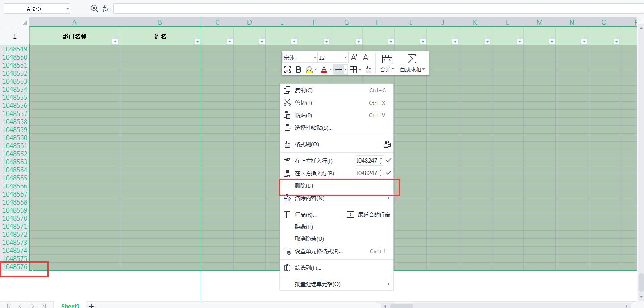Switch to the Sheet1 tab
The height and width of the screenshot is (308, 644).
70,306
